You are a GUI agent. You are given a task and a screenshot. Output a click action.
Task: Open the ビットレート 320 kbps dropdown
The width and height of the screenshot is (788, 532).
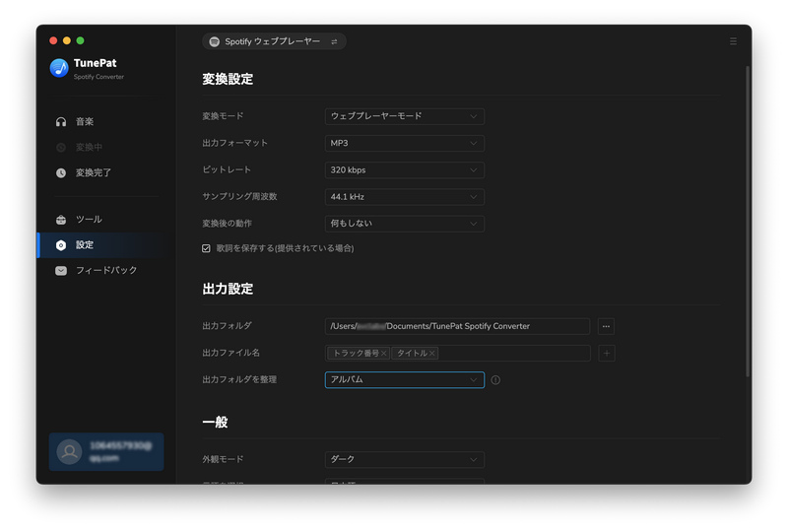pyautogui.click(x=405, y=170)
